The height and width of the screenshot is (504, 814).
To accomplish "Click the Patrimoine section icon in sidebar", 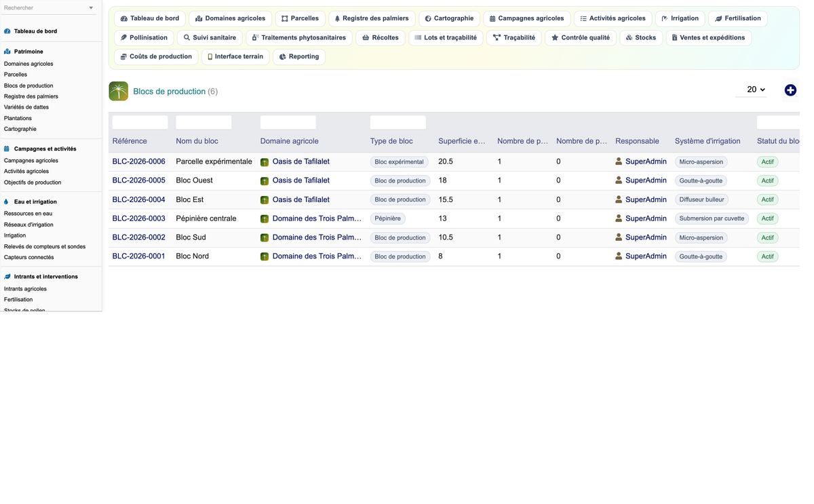I will click(7, 52).
